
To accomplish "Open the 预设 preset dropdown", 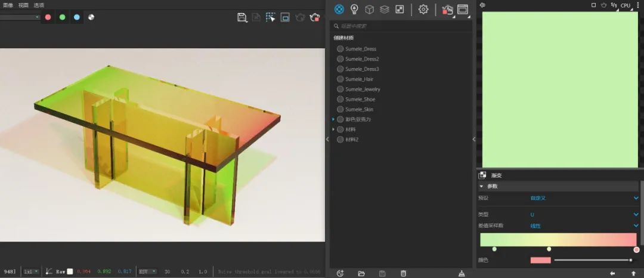I will pos(584,198).
